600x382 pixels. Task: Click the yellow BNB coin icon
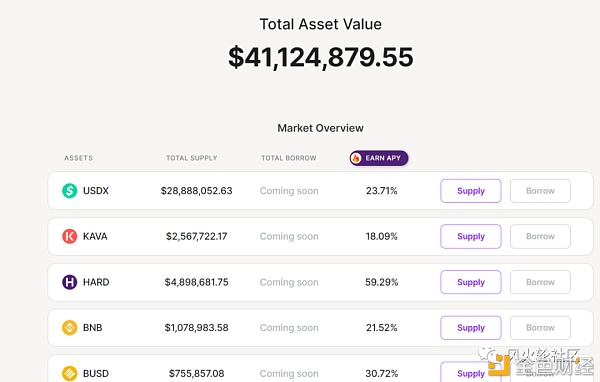70,328
